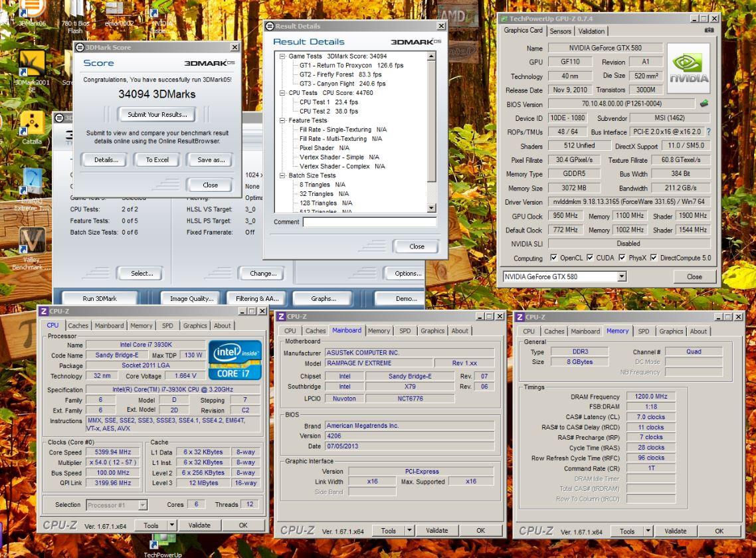Image resolution: width=756 pixels, height=558 pixels.
Task: Click the Comment input field
Action: tap(370, 222)
